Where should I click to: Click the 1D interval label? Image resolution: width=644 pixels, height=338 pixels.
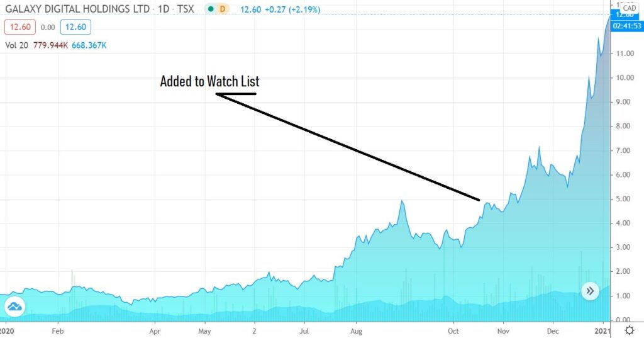coord(164,9)
